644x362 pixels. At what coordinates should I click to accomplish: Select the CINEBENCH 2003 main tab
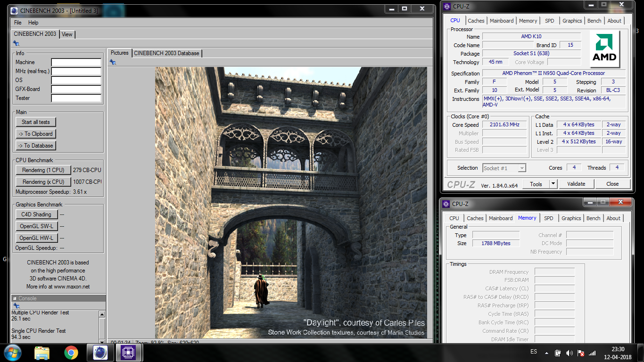[35, 34]
